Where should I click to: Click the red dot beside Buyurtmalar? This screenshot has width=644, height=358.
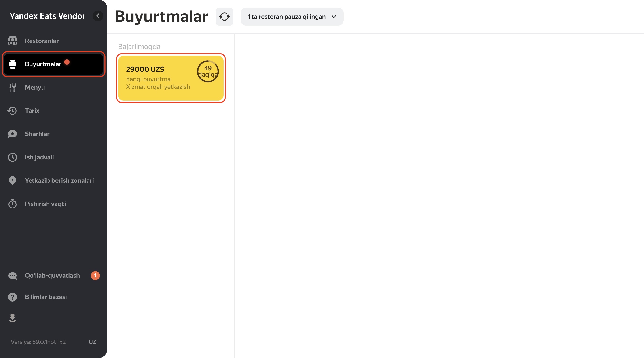67,62
